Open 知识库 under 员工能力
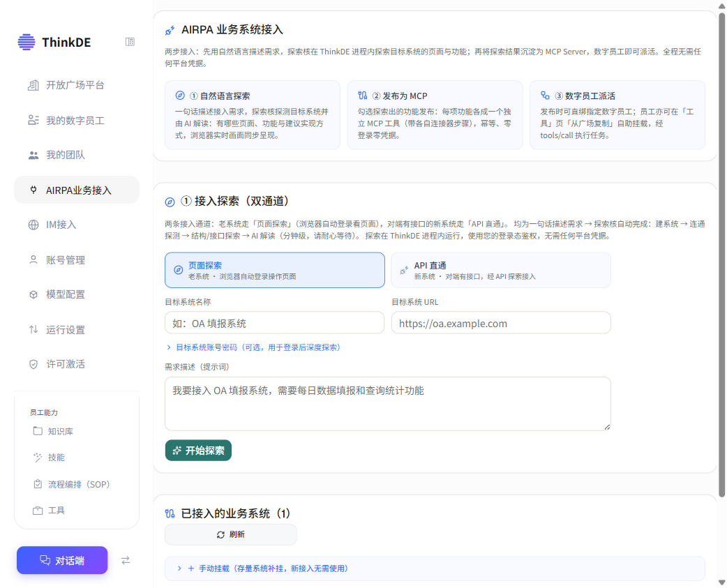This screenshot has height=588, width=727. (77, 431)
